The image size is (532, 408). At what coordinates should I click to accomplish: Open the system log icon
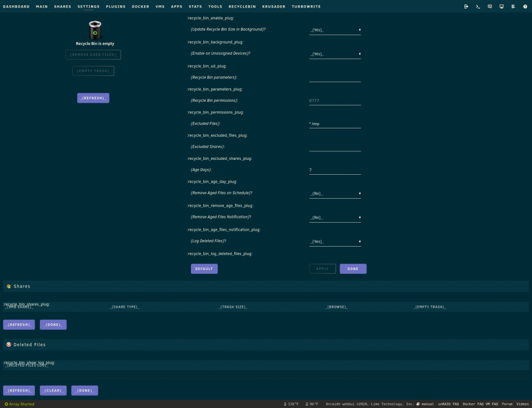click(513, 6)
